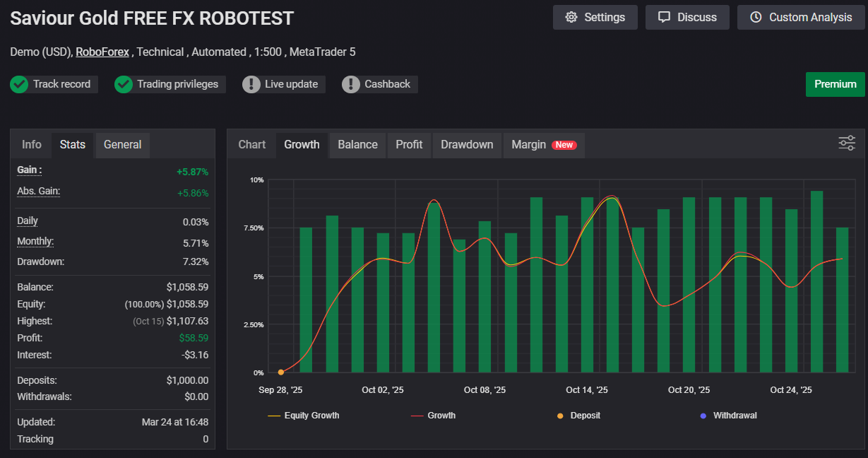Select the General tab in left panel

(122, 145)
